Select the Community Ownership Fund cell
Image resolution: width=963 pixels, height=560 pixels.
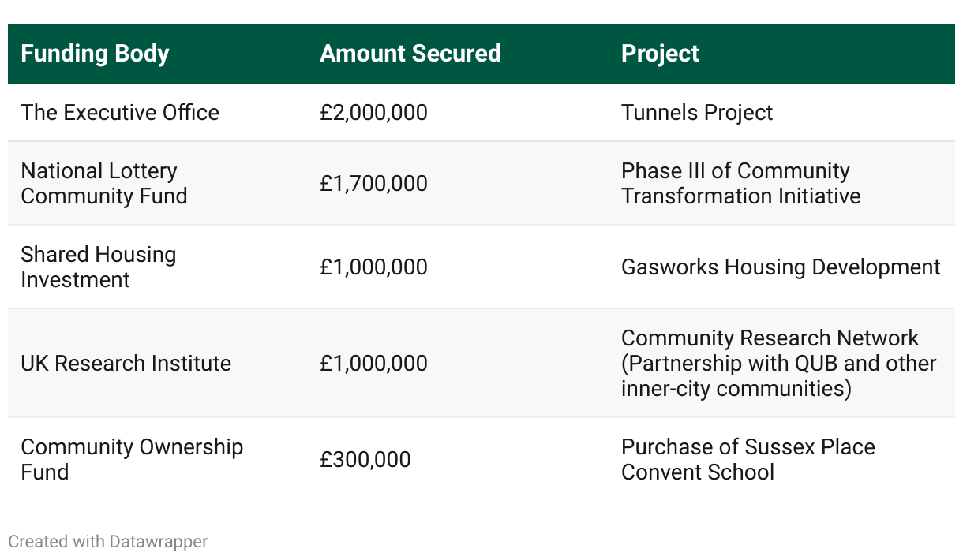tap(132, 460)
